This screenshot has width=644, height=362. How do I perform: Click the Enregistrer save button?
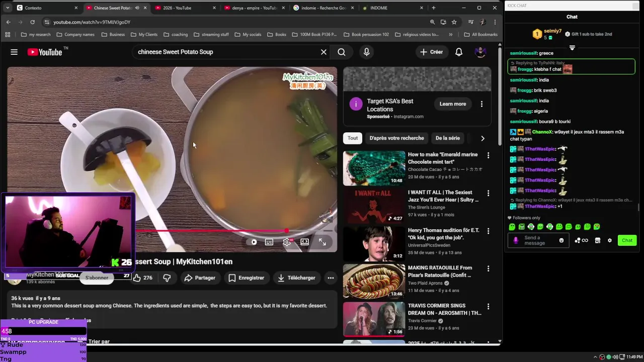point(247,278)
